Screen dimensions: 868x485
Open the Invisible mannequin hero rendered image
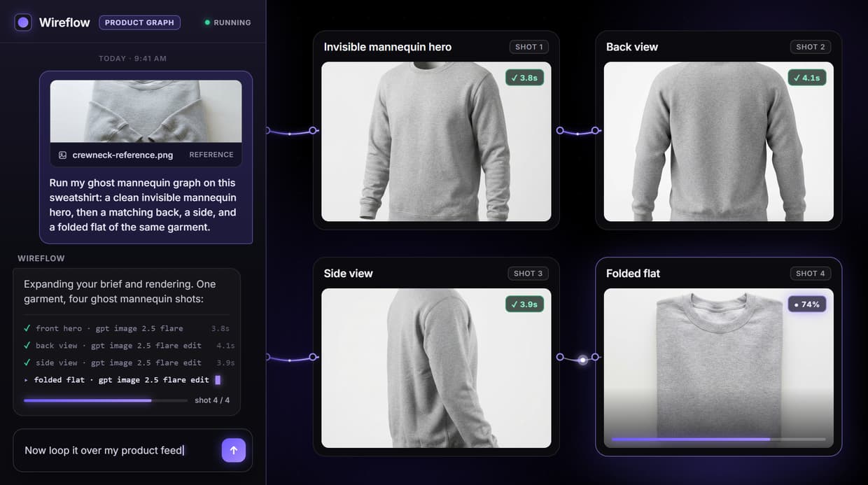[x=436, y=142]
